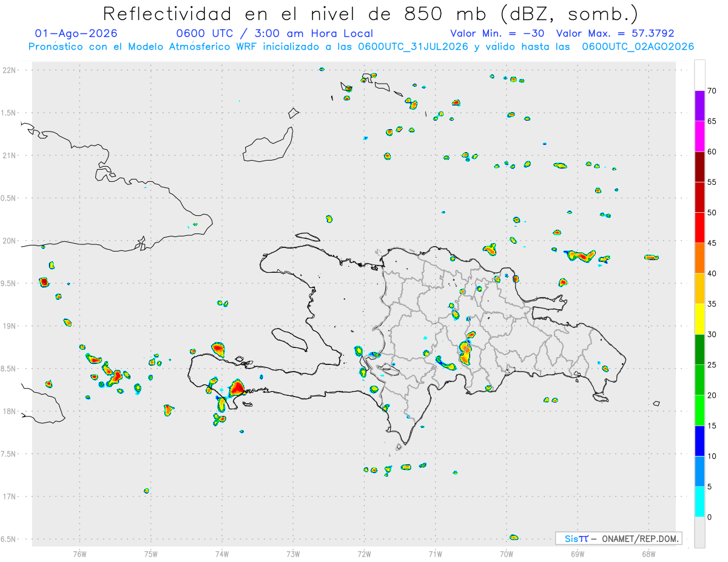The image size is (728, 562).
Task: Click the colorbar value '25'
Action: coord(712,365)
